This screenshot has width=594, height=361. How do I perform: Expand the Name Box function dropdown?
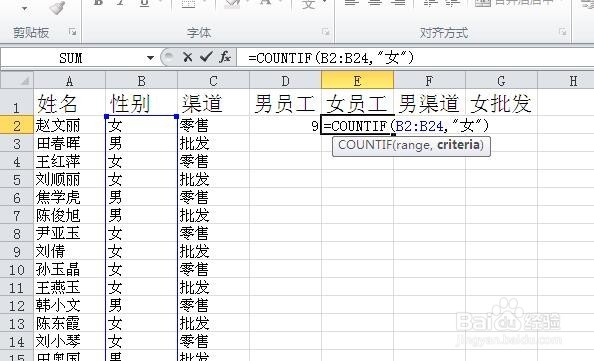click(150, 58)
